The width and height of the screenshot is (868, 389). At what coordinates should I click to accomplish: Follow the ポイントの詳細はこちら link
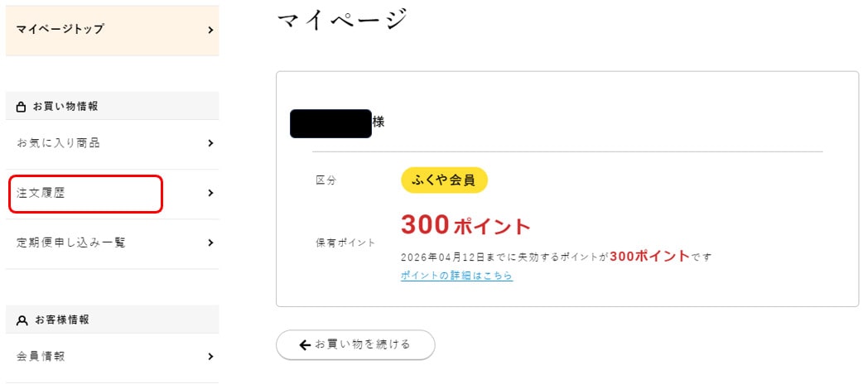(456, 276)
